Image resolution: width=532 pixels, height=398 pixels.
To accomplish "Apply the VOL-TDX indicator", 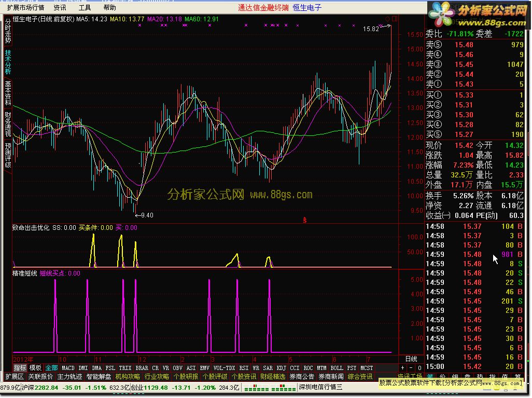I will 225,368.
